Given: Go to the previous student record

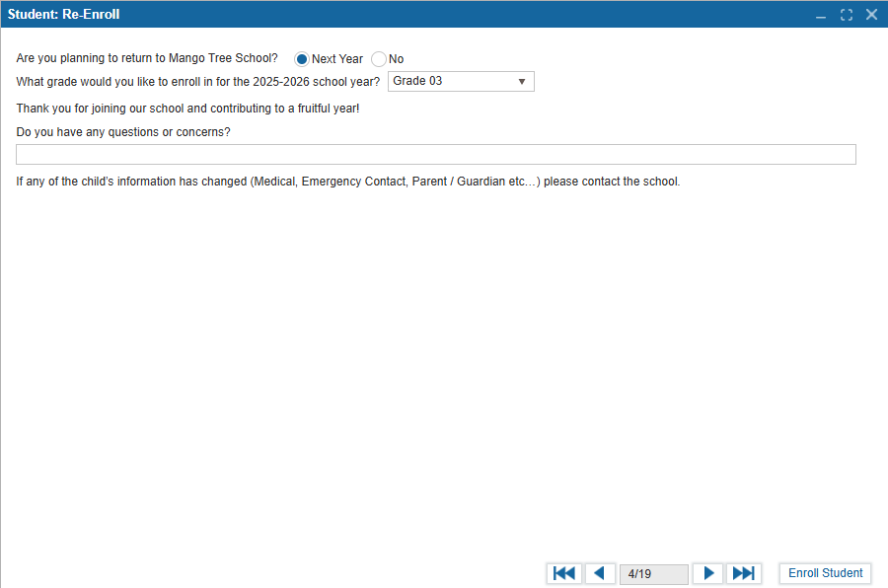Looking at the screenshot, I should pos(599,573).
